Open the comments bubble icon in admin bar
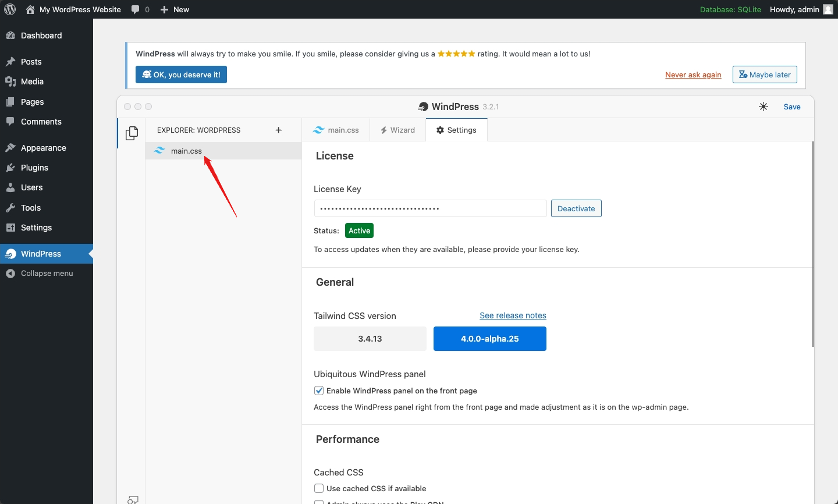This screenshot has width=838, height=504. tap(135, 9)
